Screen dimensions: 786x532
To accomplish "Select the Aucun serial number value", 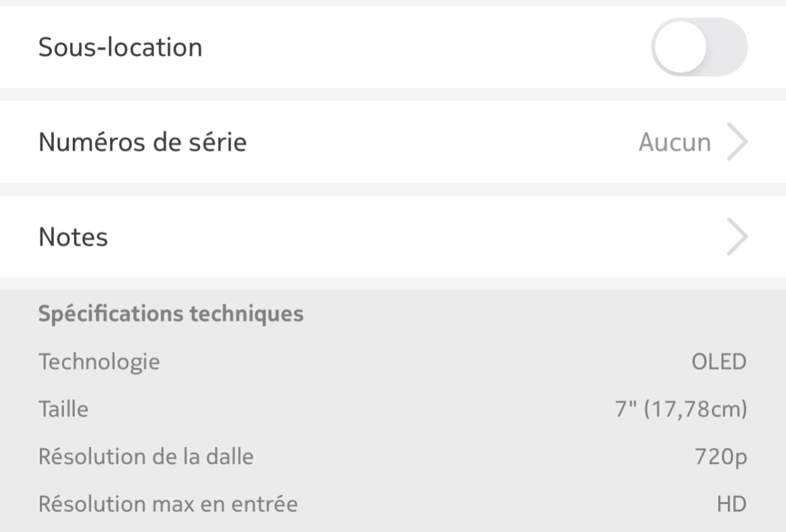I will (674, 142).
